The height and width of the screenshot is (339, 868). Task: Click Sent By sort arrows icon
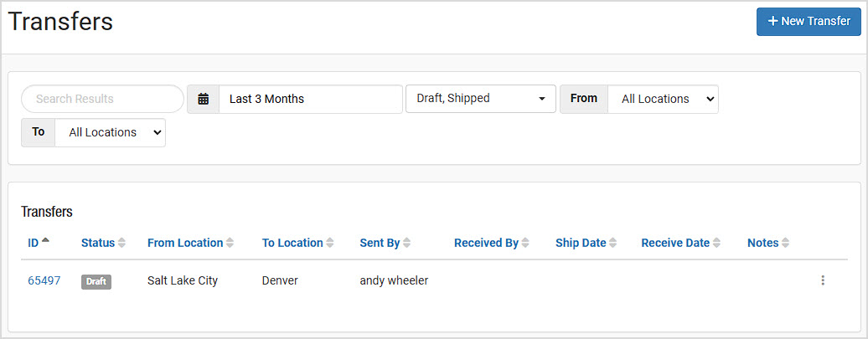(x=406, y=243)
